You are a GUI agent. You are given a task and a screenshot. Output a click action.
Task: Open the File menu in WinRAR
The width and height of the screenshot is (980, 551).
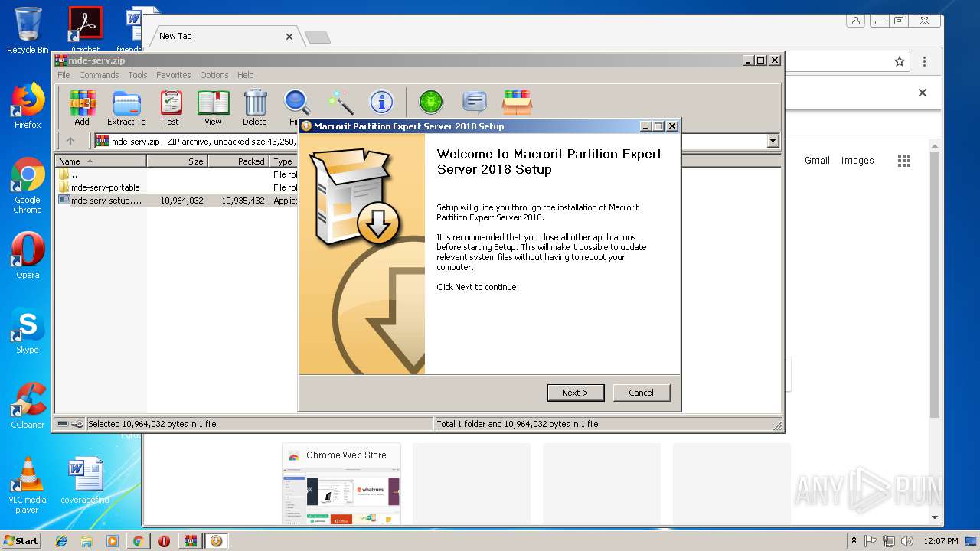pos(64,75)
